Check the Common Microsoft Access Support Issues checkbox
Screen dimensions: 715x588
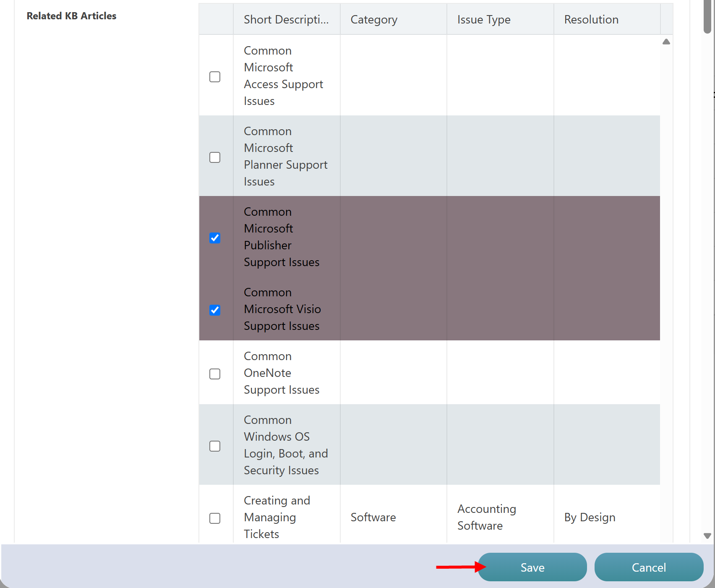pos(215,77)
